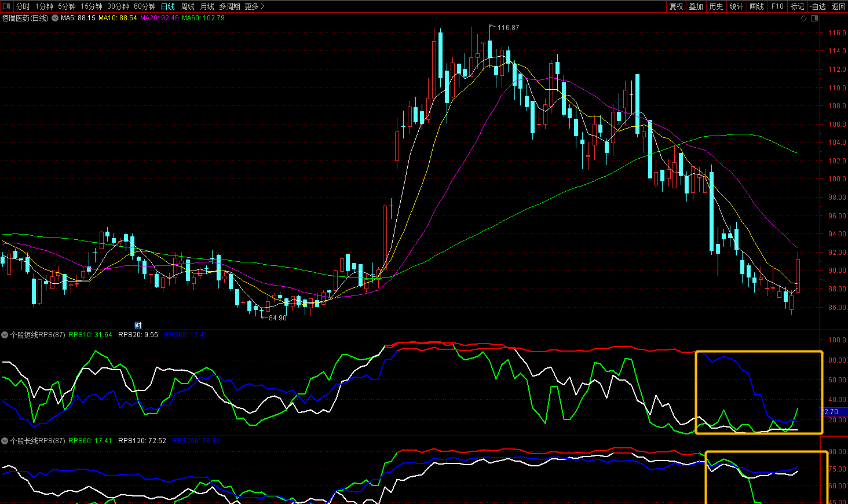848x504 pixels.
Task: Click the 返回 back button
Action: tap(838, 6)
